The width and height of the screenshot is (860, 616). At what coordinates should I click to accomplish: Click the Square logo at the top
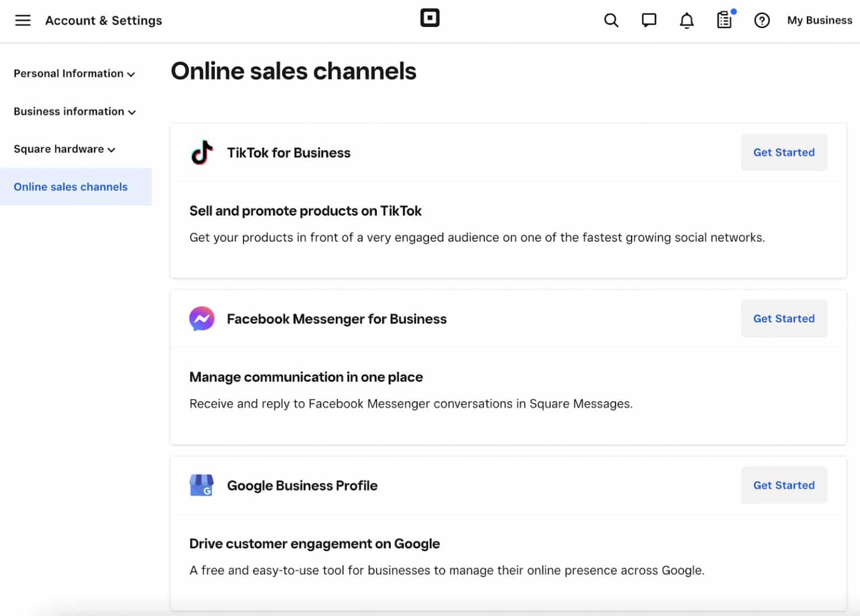click(430, 18)
